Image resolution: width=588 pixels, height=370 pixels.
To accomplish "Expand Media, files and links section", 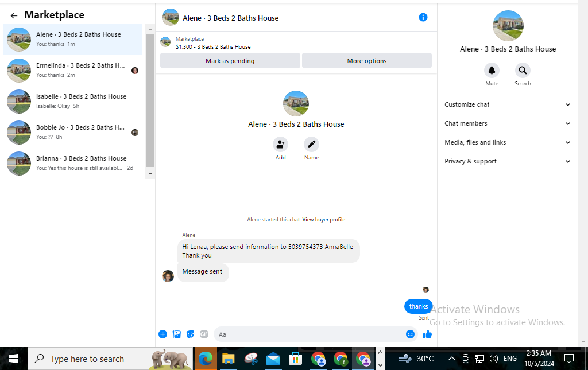I will coord(508,142).
